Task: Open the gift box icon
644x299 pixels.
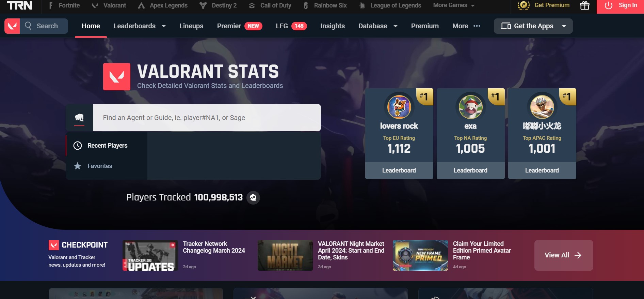Action: coord(584,5)
